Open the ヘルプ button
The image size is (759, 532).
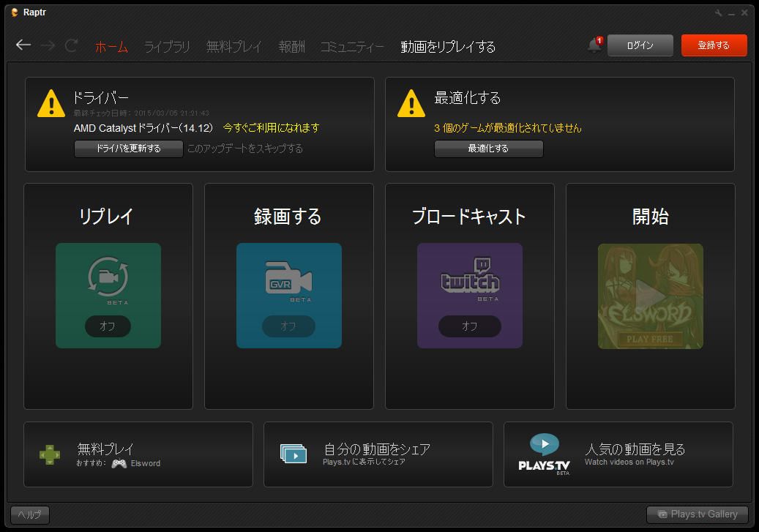(30, 514)
